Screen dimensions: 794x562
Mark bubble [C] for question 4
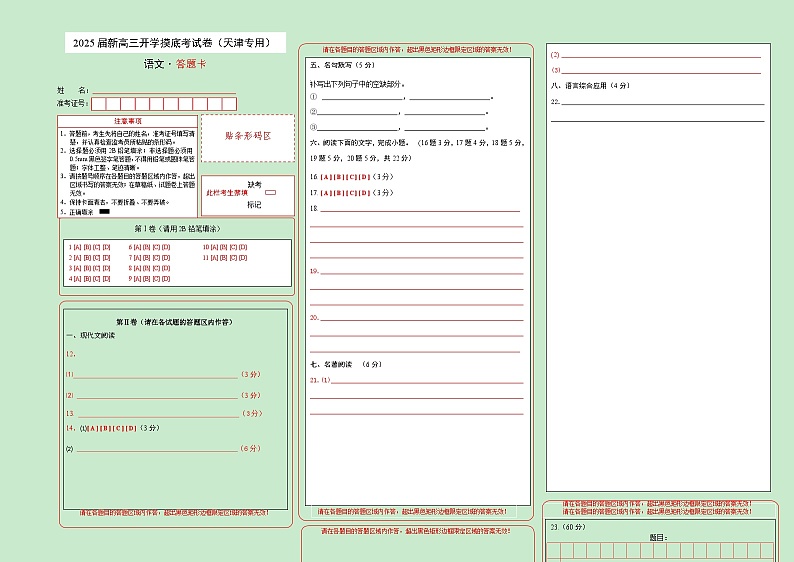[97, 279]
